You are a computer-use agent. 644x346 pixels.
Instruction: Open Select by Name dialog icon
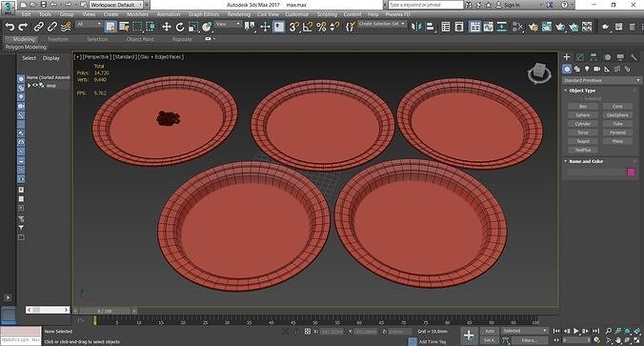point(124,27)
